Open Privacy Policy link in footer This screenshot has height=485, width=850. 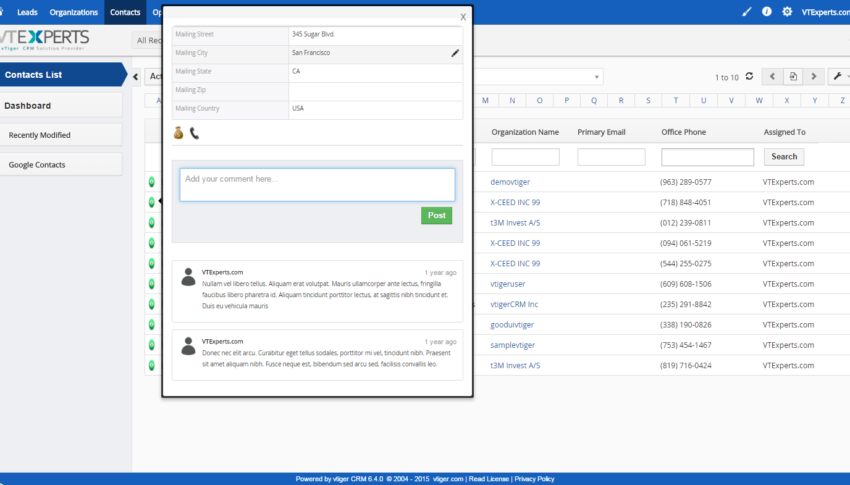pos(534,479)
